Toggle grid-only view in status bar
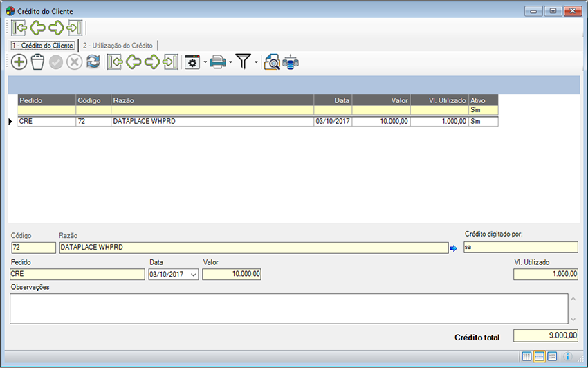Viewport: 588px width, 368px height. coord(526,357)
